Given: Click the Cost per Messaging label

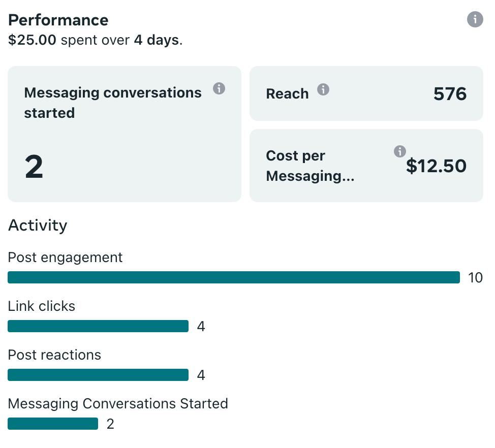Looking at the screenshot, I should 310,166.
